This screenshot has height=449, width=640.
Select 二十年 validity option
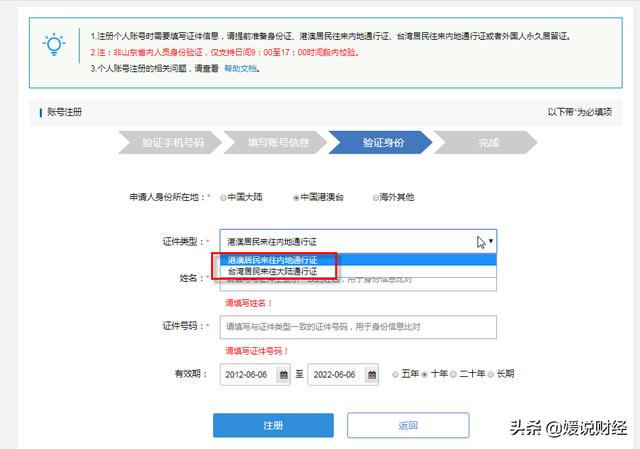(453, 374)
